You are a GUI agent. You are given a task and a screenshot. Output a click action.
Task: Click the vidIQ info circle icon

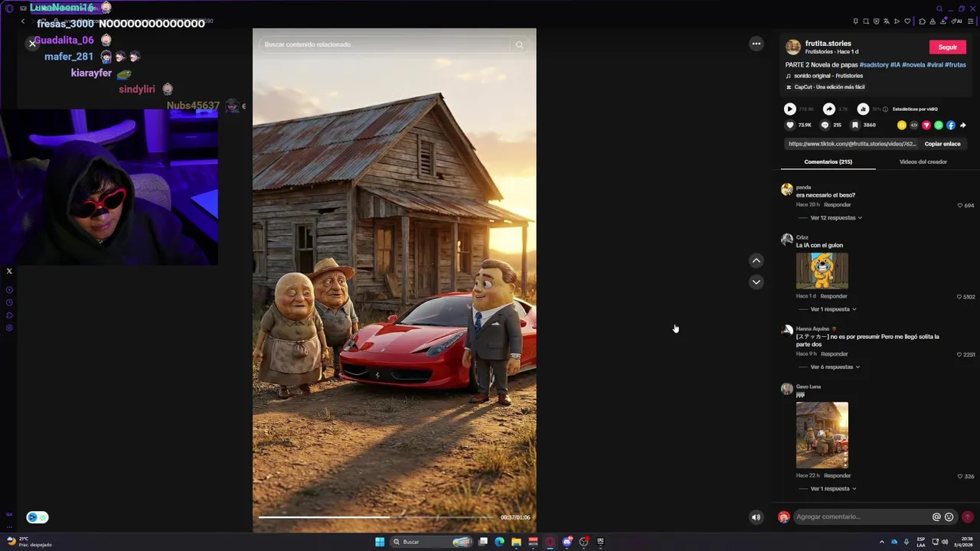886,109
